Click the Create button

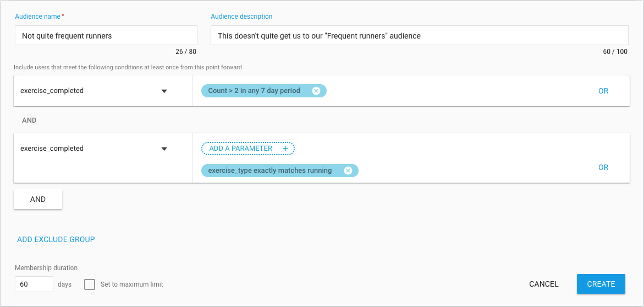click(x=601, y=284)
